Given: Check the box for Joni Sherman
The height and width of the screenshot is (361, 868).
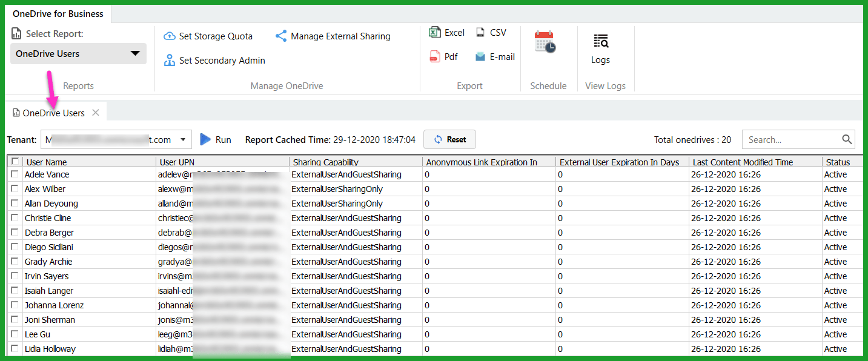Looking at the screenshot, I should pos(15,320).
